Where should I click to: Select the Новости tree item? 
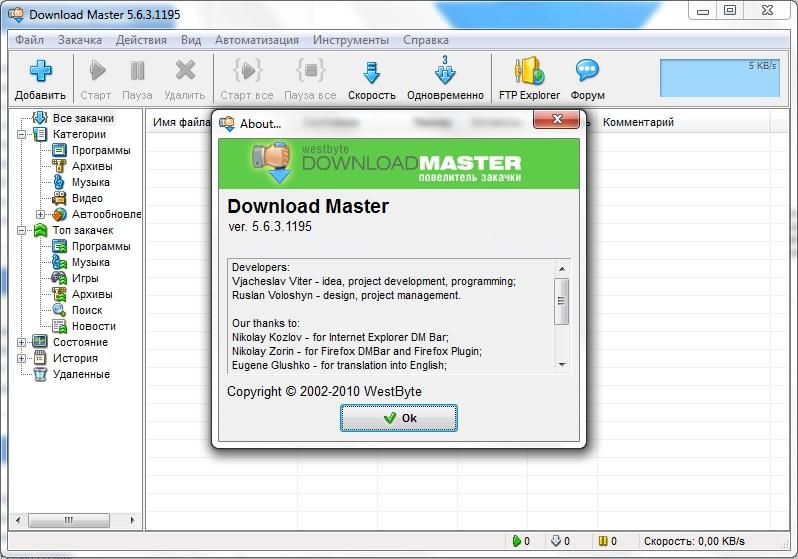pos(94,326)
